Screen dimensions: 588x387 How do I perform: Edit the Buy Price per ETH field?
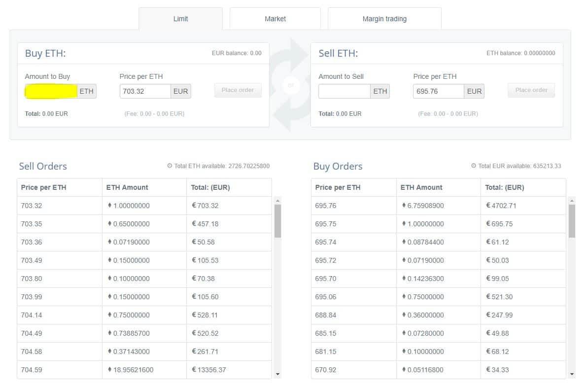click(145, 91)
